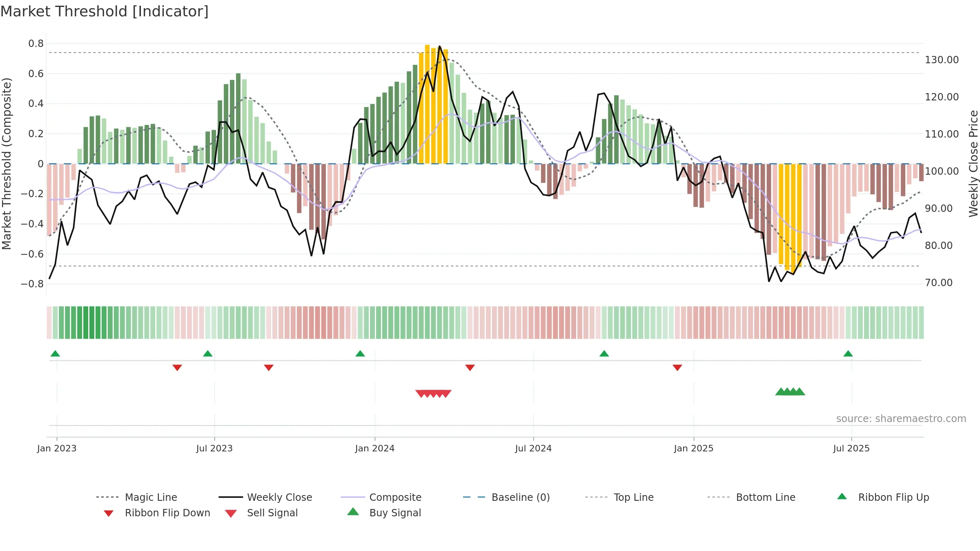Image resolution: width=980 pixels, height=551 pixels.
Task: Toggle the Bottom Line legend entry
Action: point(751,497)
